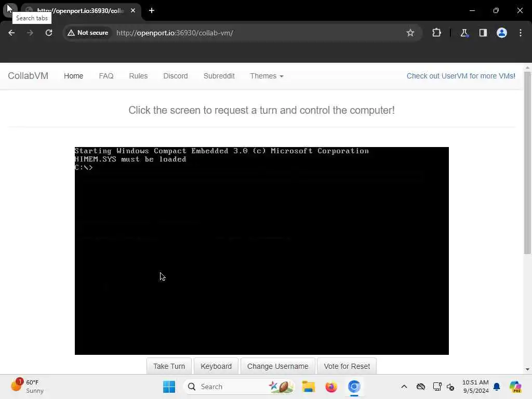Select the openport.io collab-vm tab
This screenshot has height=399, width=532.
point(81,10)
